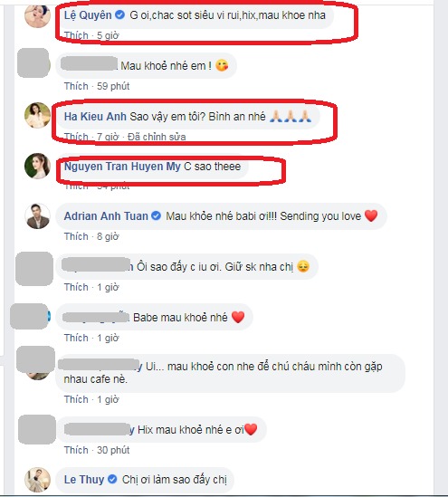
Task: Like Ha Kieu Anh's comment with Thích
Action: pyautogui.click(x=76, y=137)
